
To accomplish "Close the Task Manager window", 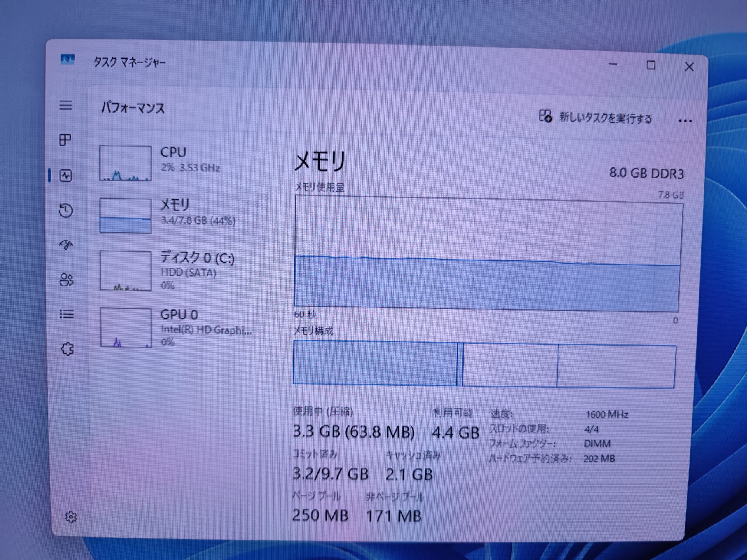I will click(689, 67).
